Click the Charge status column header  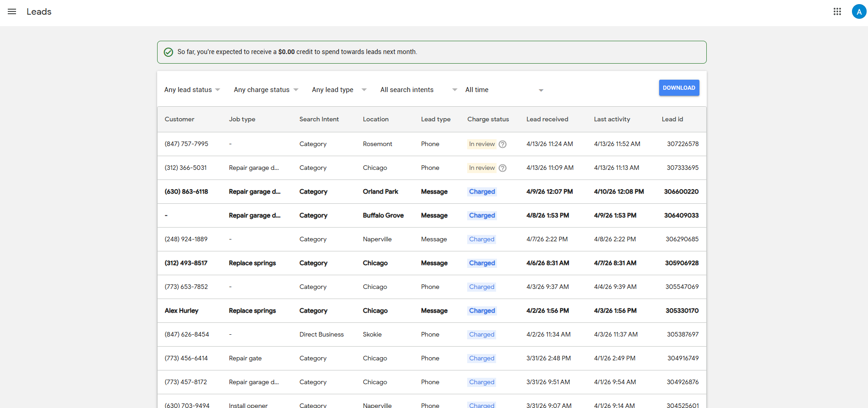point(488,119)
